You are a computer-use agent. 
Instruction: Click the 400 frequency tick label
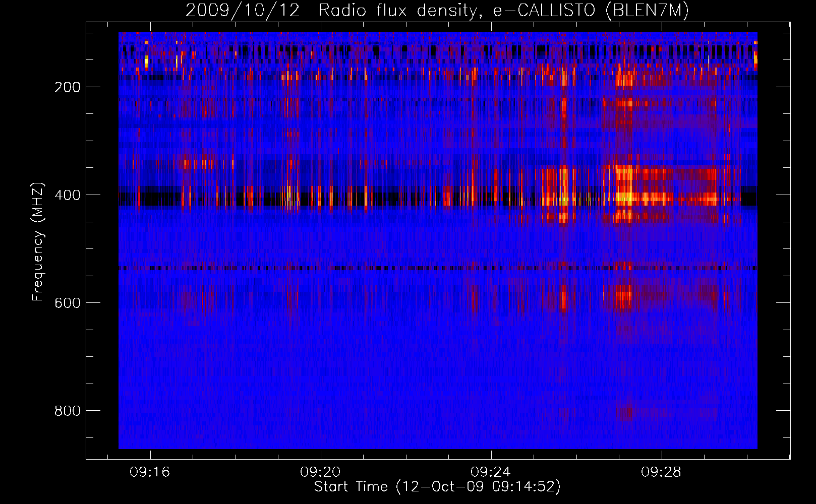[68, 195]
